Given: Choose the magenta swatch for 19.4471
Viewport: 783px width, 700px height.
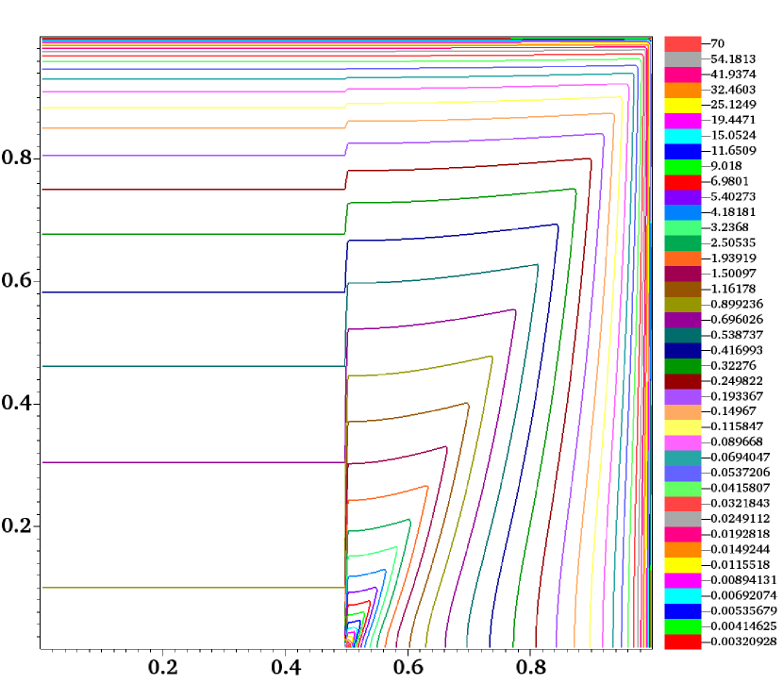Looking at the screenshot, I should (x=683, y=121).
